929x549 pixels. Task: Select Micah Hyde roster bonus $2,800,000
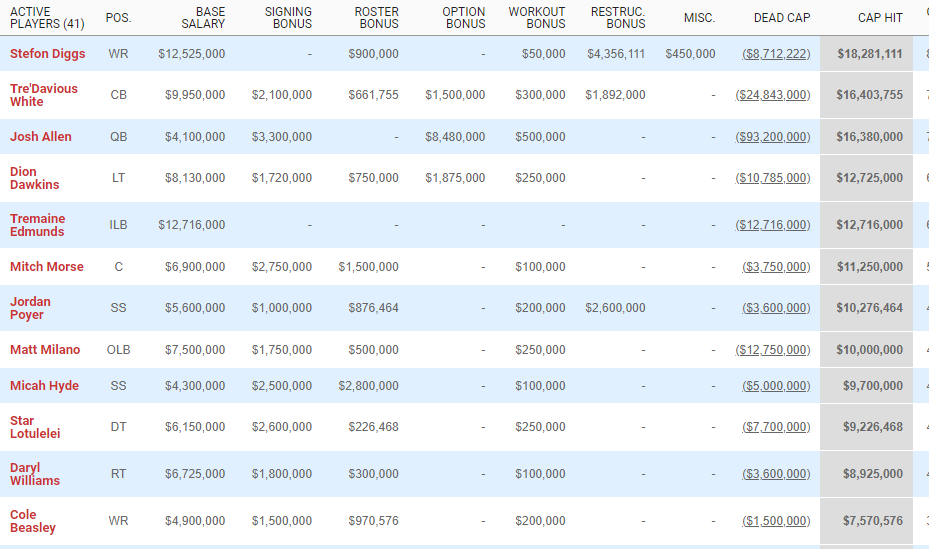pyautogui.click(x=369, y=386)
